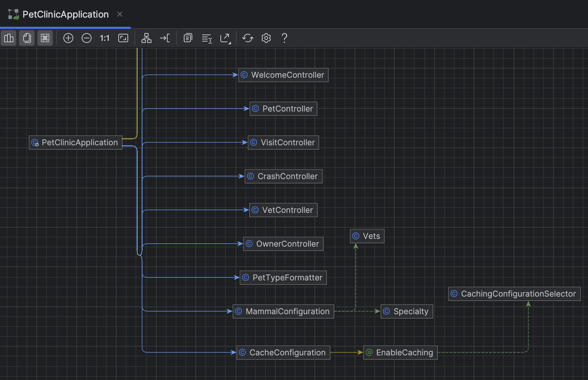Screen dimensions: 588x380
Task: Refresh the diagram with the rebuild icon
Action: pos(248,38)
